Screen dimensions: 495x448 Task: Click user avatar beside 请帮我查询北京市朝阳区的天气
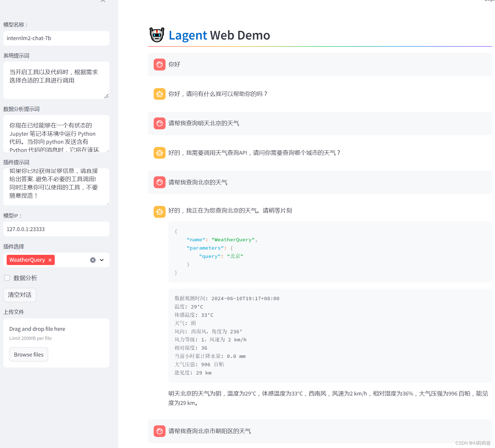point(159,431)
